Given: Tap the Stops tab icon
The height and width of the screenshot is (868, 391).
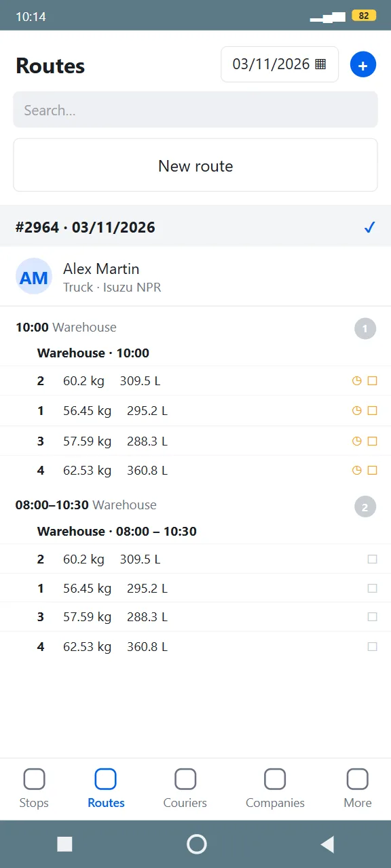Looking at the screenshot, I should [x=34, y=779].
